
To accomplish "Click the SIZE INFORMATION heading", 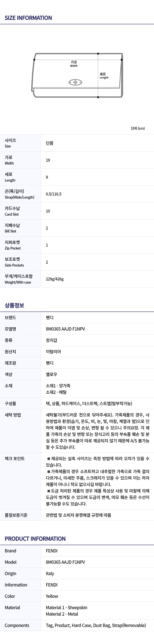I will point(28,18).
